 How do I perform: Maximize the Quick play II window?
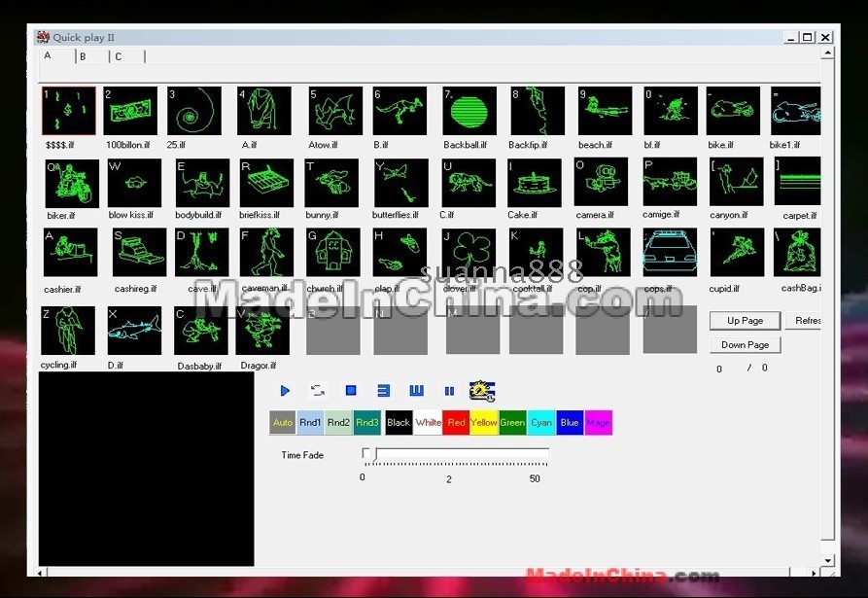click(808, 37)
